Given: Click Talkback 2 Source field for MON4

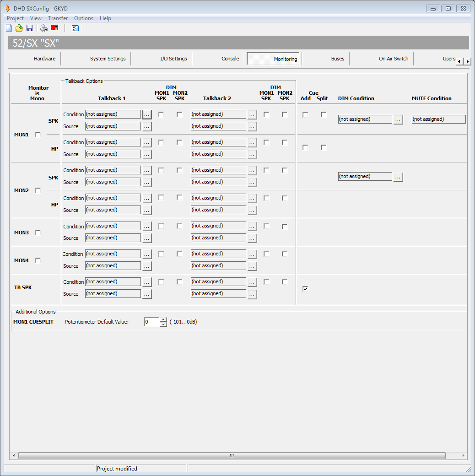Looking at the screenshot, I should point(218,265).
